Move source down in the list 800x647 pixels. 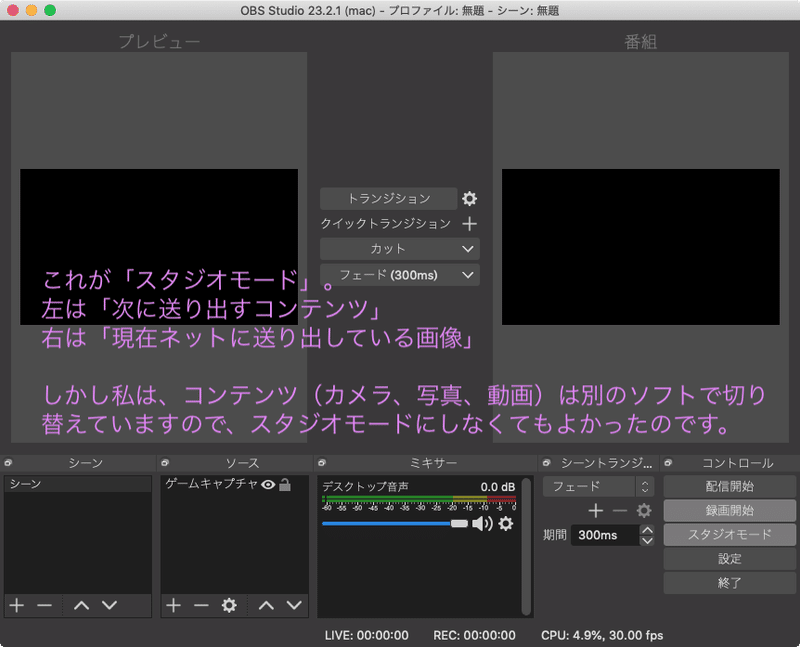coord(294,605)
